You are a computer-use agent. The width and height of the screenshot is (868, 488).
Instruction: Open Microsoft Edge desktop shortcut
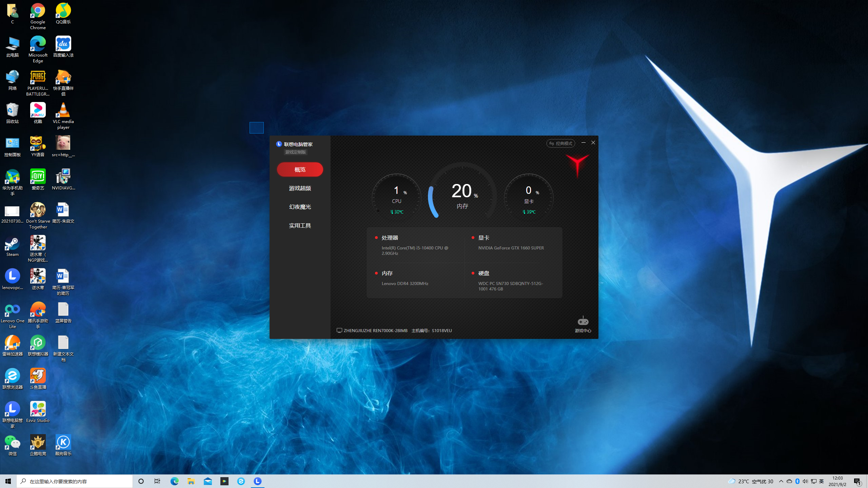click(x=38, y=49)
